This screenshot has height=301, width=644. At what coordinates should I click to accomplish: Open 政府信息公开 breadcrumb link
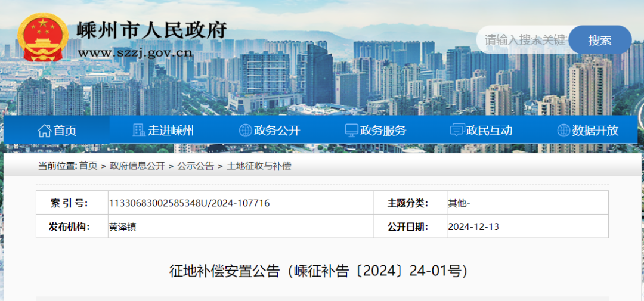click(137, 166)
